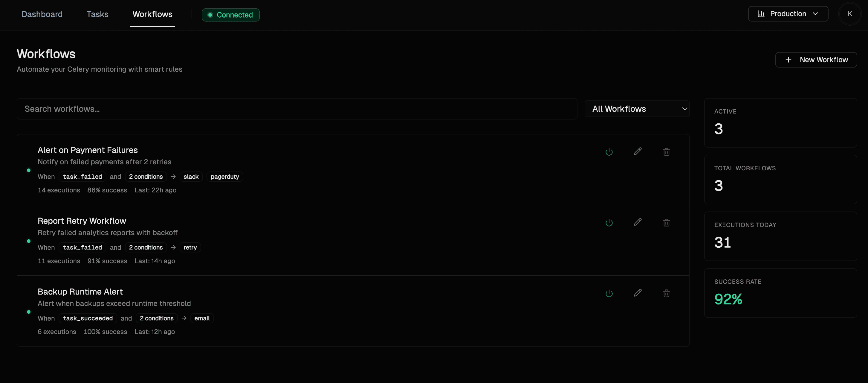
Task: Click the pagerduty action tag
Action: click(x=224, y=177)
